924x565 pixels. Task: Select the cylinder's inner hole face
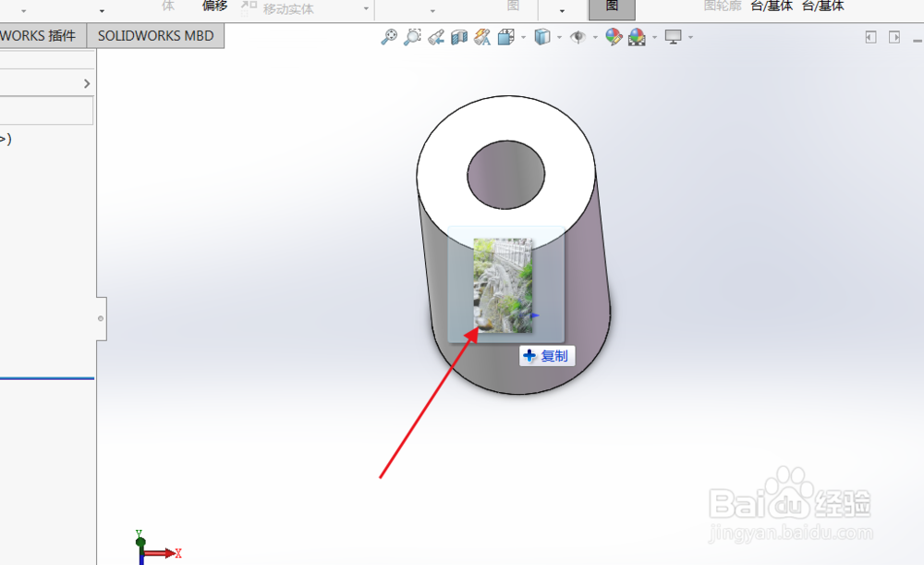pos(505,175)
